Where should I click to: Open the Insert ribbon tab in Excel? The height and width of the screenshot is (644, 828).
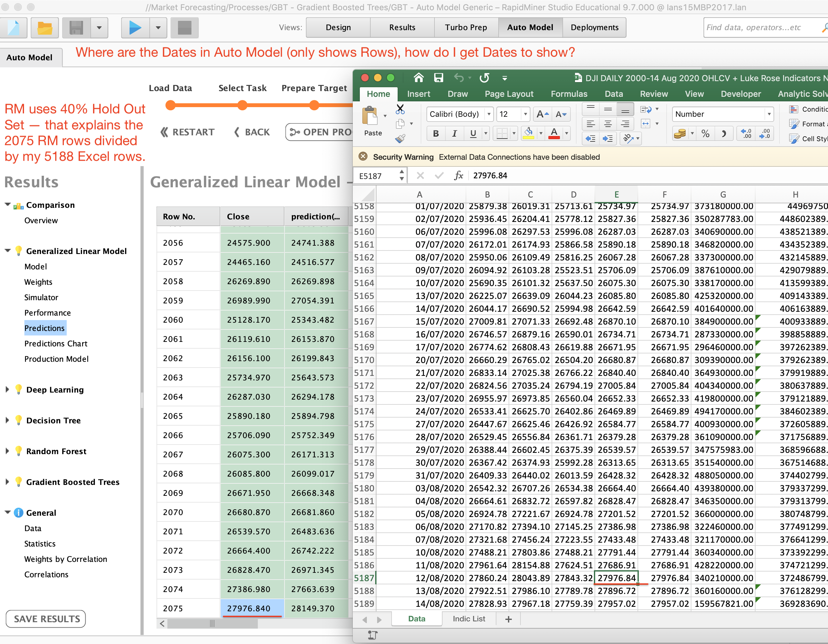pyautogui.click(x=418, y=94)
